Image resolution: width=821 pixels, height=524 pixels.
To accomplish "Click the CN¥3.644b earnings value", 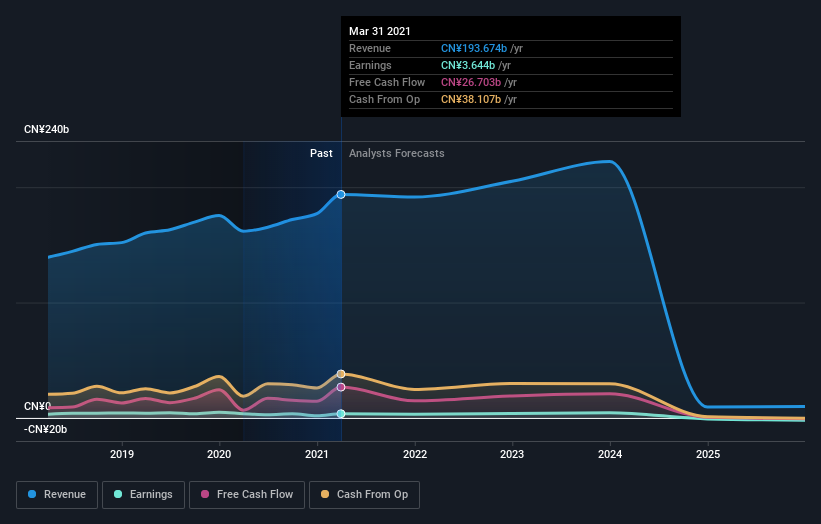I will click(468, 65).
